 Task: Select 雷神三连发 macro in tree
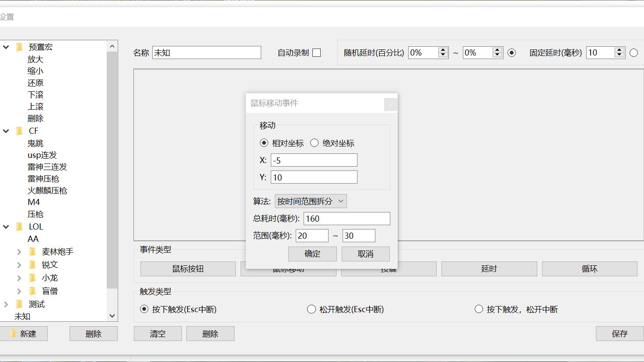(47, 167)
